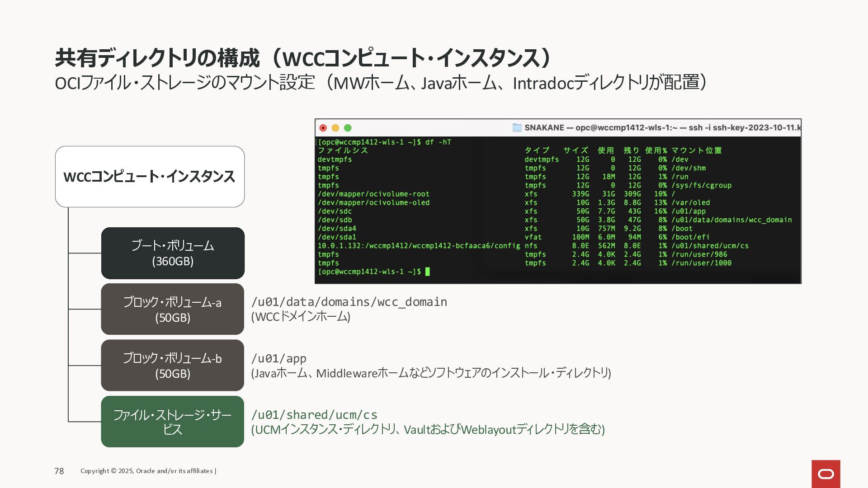The image size is (868, 488).
Task: Click the /u01/data/domains/wcc_domain path label
Action: click(x=349, y=302)
